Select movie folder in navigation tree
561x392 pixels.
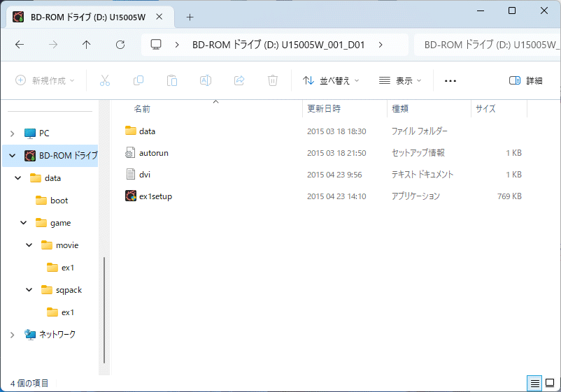(x=67, y=245)
